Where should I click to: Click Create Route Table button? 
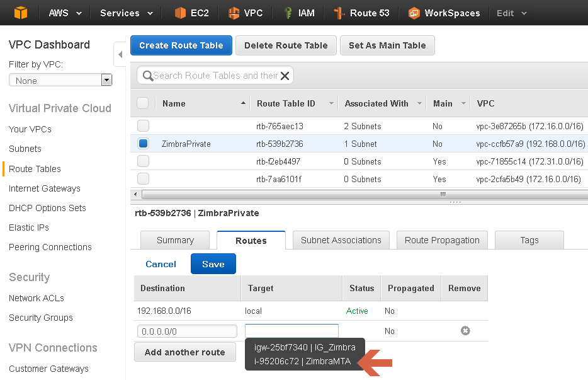181,45
